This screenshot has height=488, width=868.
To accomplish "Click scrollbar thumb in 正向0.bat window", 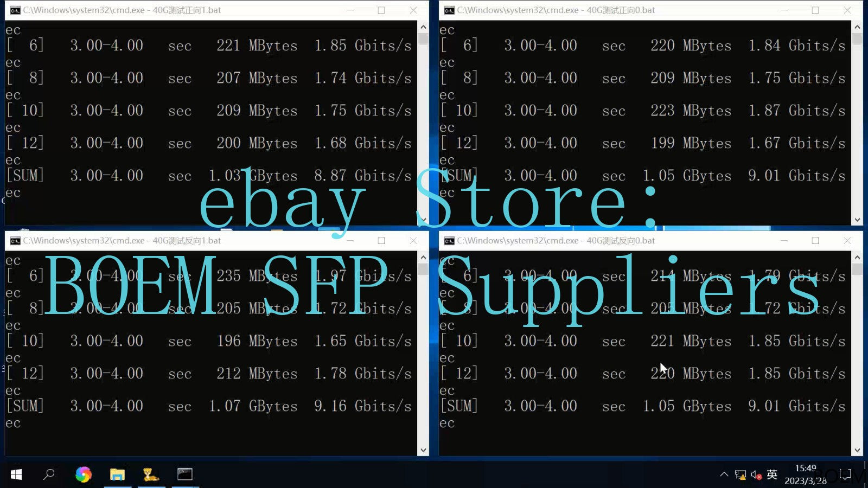I will click(x=857, y=38).
